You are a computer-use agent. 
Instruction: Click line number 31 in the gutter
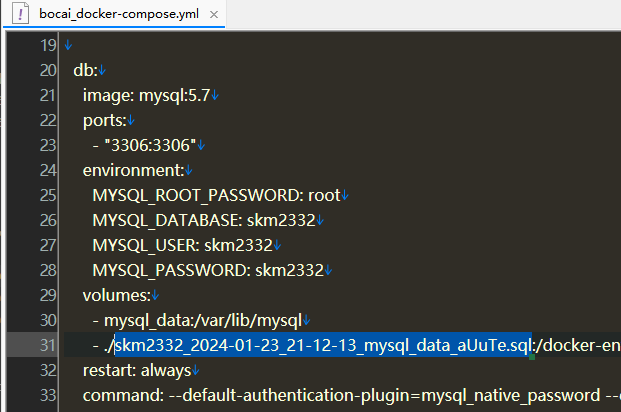[x=48, y=345]
